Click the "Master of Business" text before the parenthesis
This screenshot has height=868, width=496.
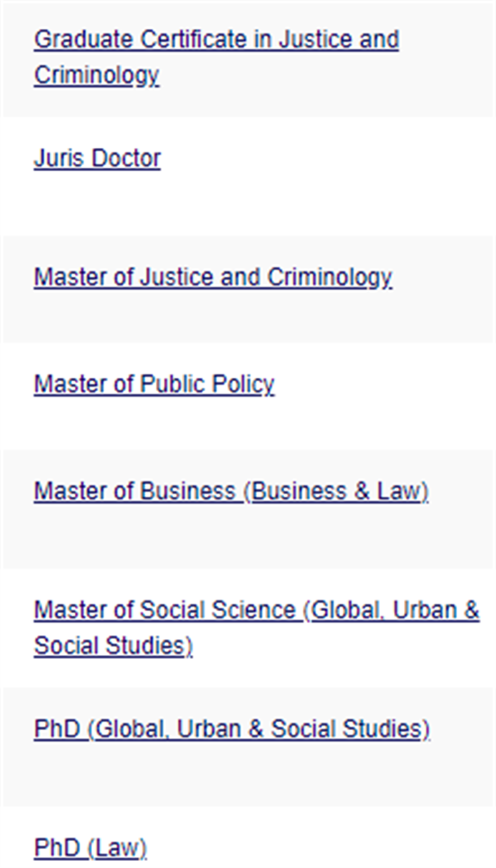coord(134,491)
